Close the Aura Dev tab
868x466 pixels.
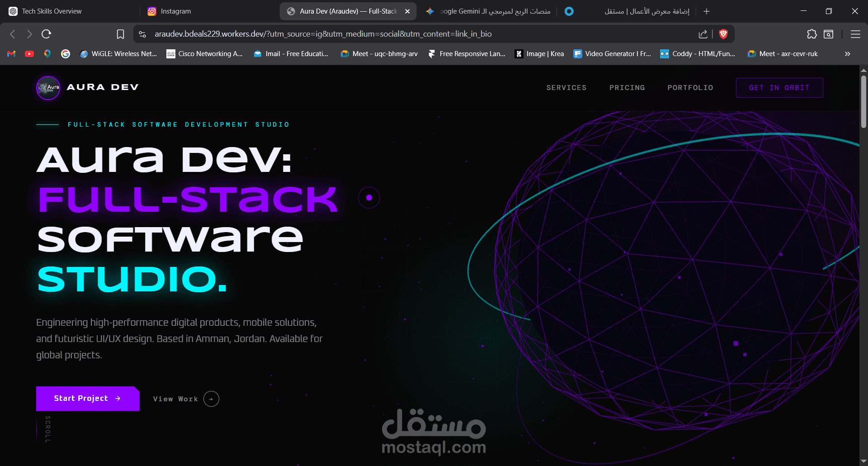[x=407, y=11]
